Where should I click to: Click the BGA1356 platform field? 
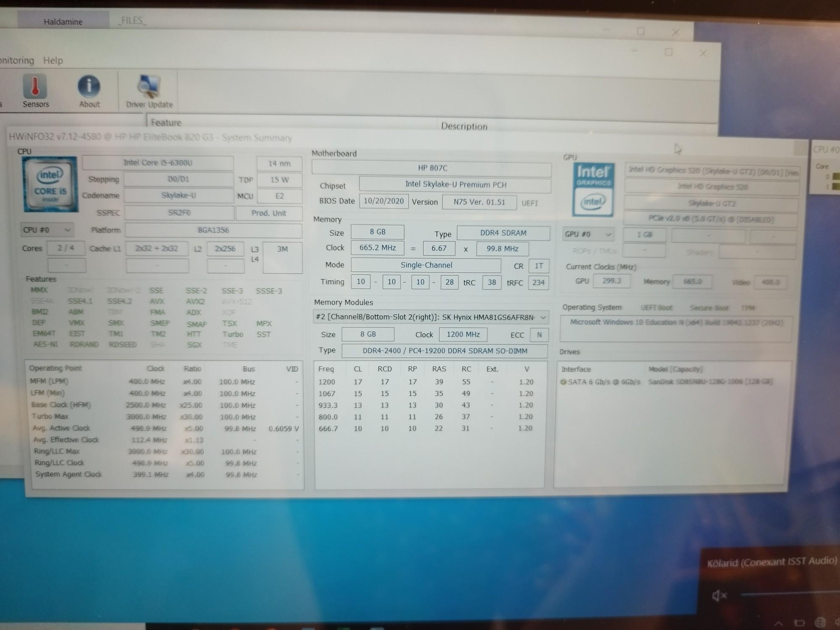(x=213, y=230)
